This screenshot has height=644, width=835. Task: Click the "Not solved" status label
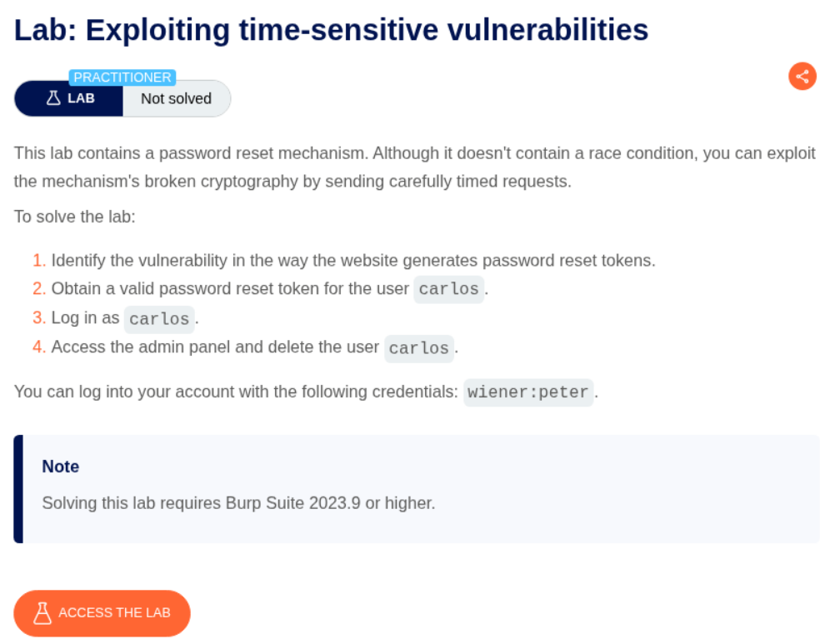pos(176,98)
